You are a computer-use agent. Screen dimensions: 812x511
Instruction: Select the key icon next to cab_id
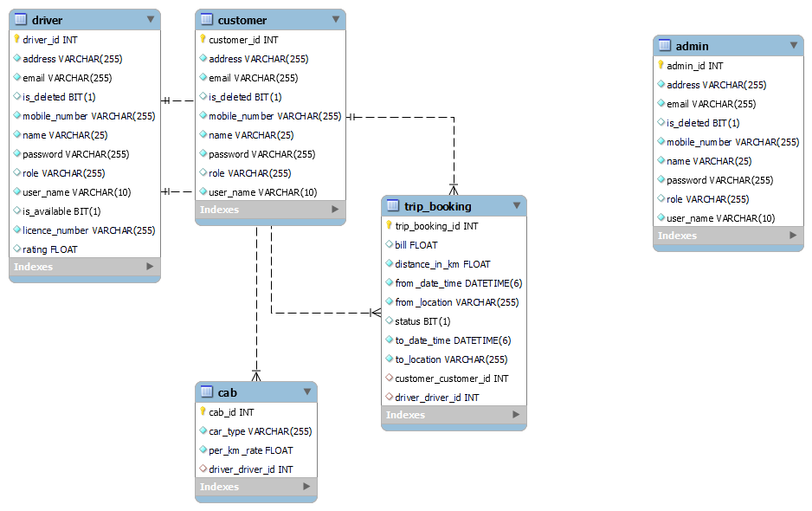pyautogui.click(x=203, y=411)
